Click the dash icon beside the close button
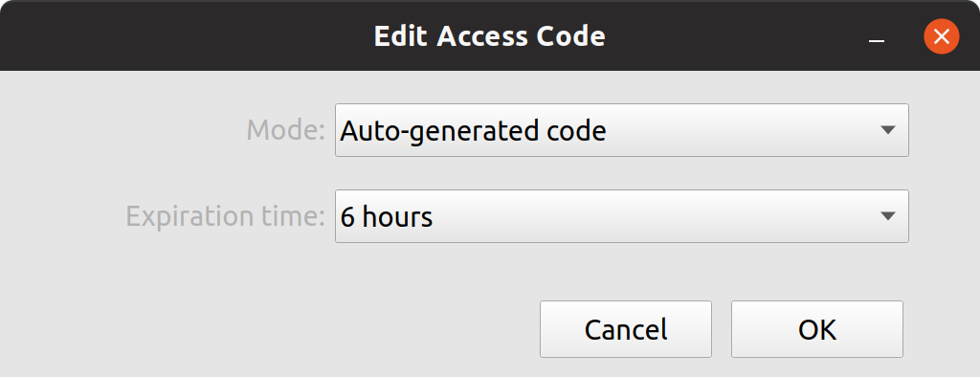The height and width of the screenshot is (377, 980). pyautogui.click(x=877, y=41)
